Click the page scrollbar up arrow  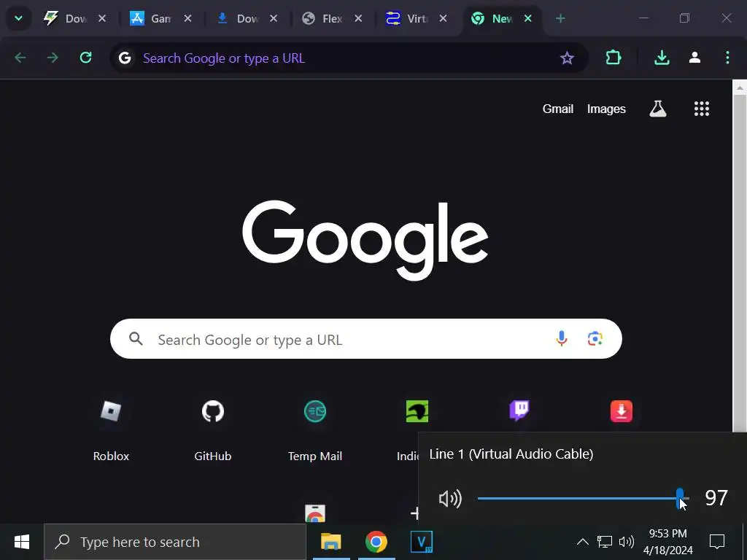pyautogui.click(x=740, y=87)
